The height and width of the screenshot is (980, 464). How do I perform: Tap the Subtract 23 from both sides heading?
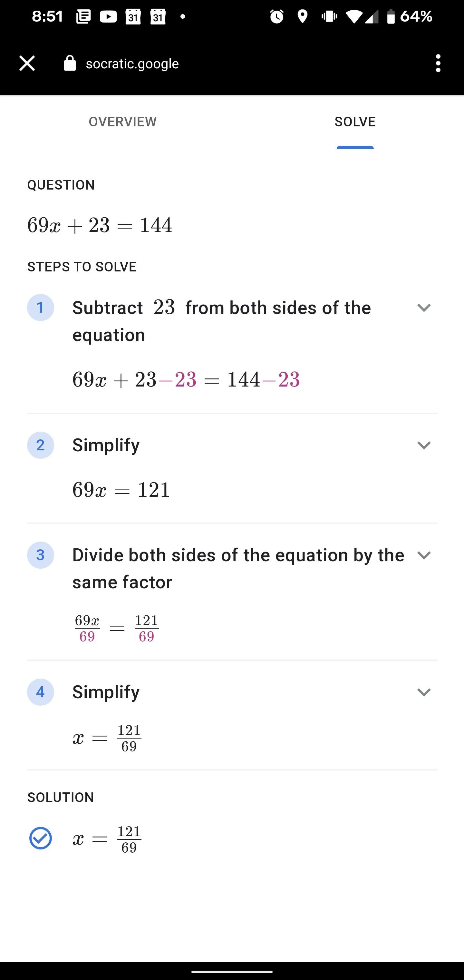tap(222, 321)
